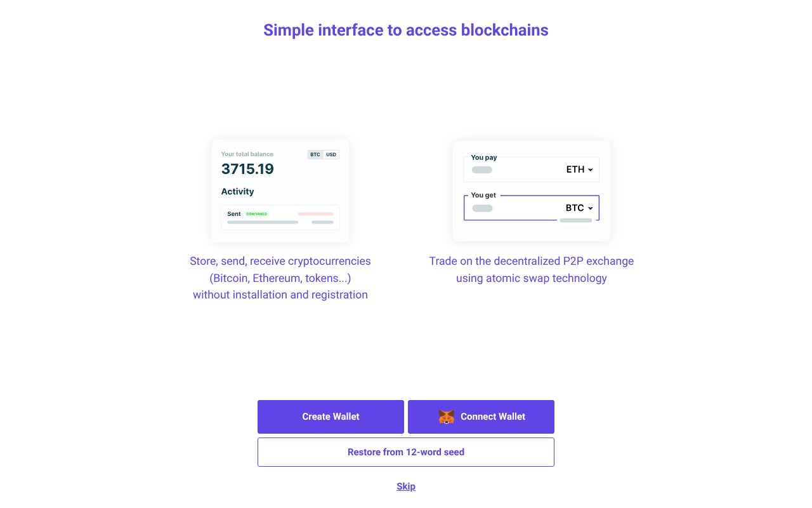Click the atomic swap card illustration
The height and width of the screenshot is (508, 812).
point(531,190)
